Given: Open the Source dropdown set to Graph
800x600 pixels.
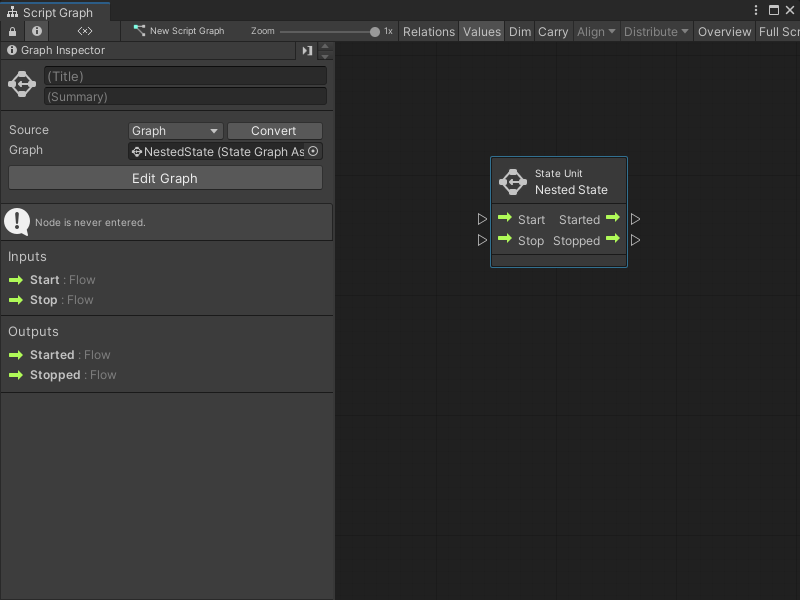Looking at the screenshot, I should coord(175,130).
